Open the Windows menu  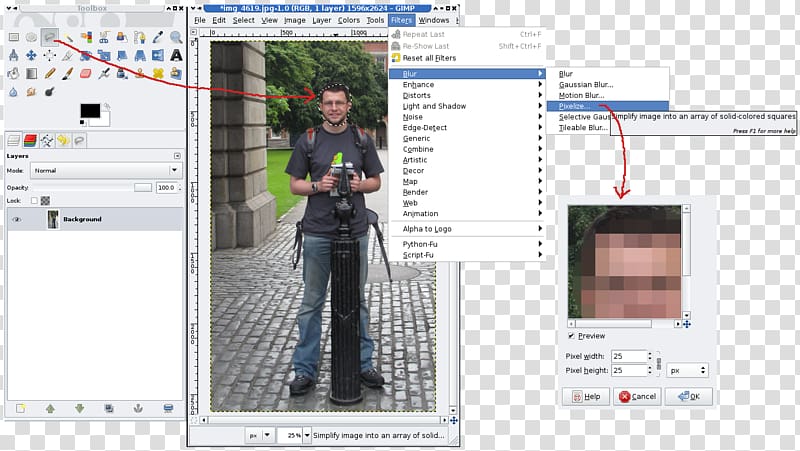(x=434, y=20)
